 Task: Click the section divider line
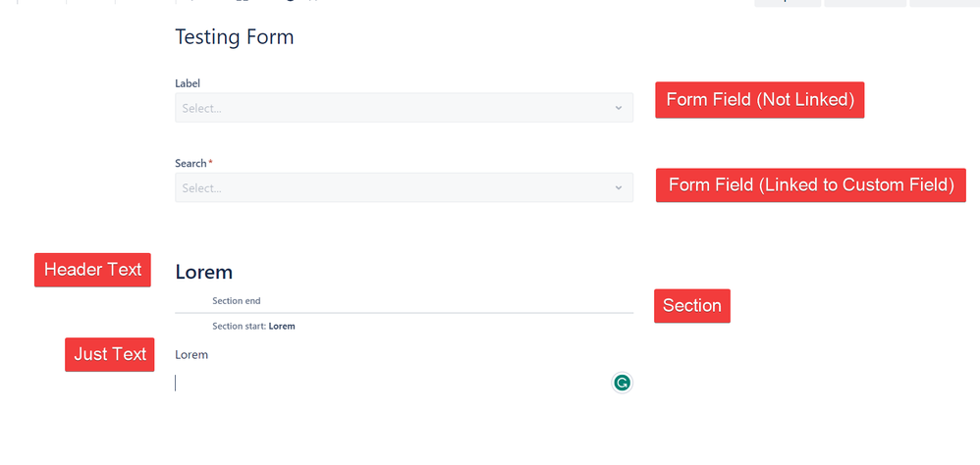click(x=404, y=313)
